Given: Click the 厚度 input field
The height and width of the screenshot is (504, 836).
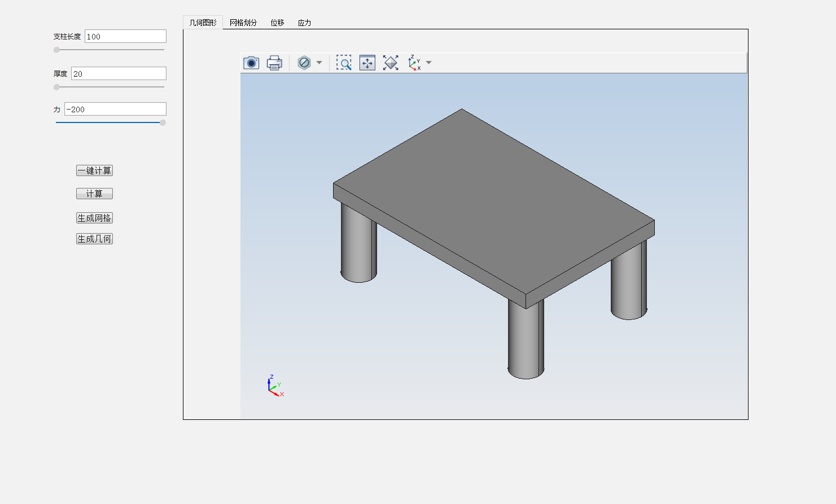Looking at the screenshot, I should tap(119, 73).
